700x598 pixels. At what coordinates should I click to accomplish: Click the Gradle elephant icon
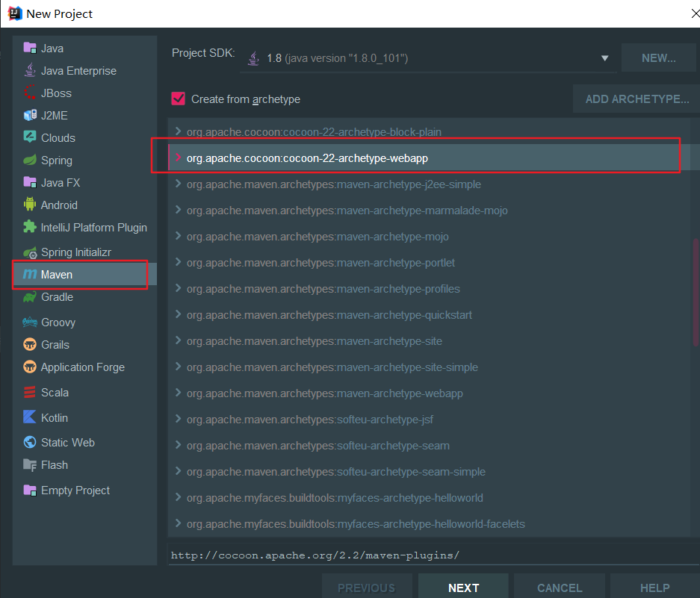(30, 297)
